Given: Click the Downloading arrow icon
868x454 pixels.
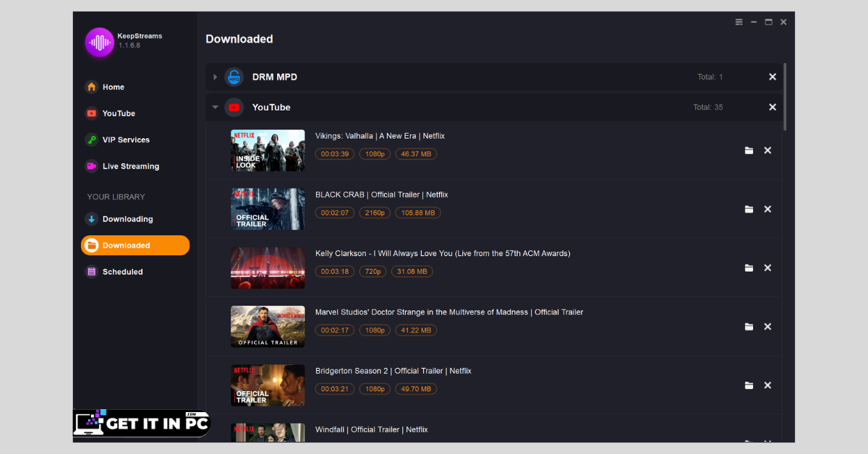Looking at the screenshot, I should (91, 219).
